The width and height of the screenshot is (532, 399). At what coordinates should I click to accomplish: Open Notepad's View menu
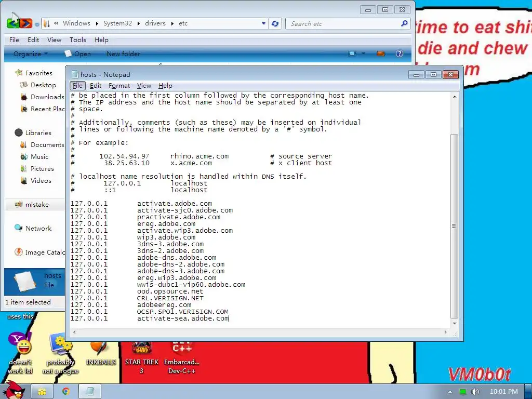point(144,86)
